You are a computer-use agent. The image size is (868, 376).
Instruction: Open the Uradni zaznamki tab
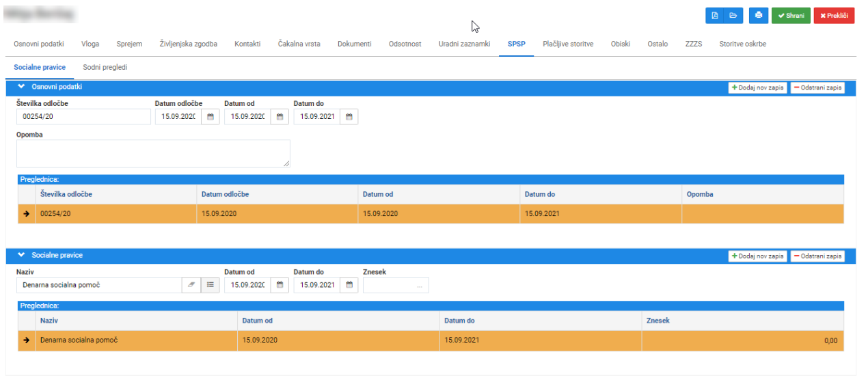tap(465, 44)
